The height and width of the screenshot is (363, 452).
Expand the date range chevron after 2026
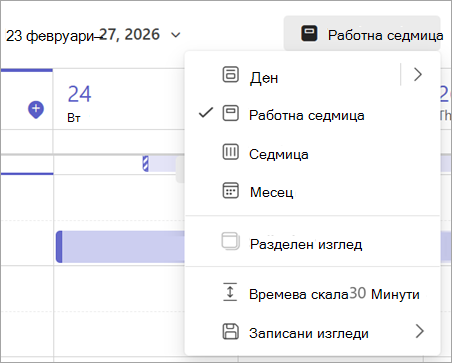[175, 35]
